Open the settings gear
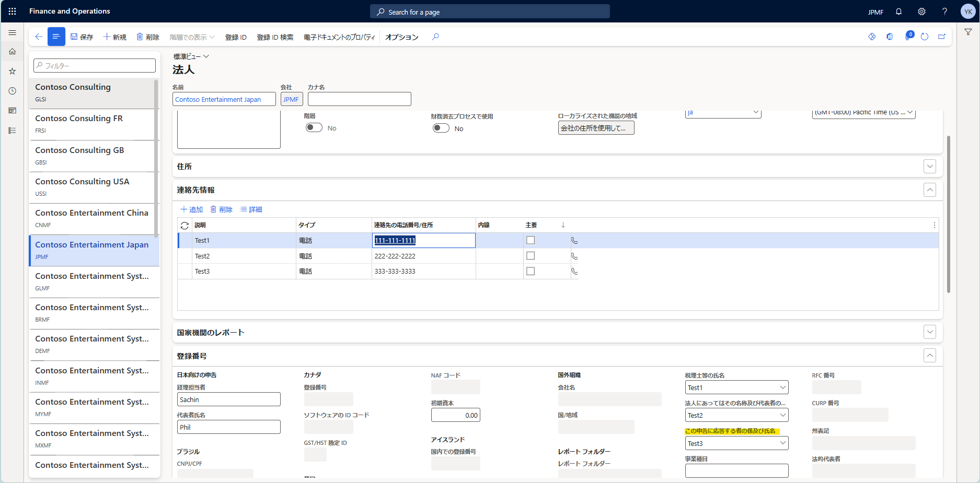Image resolution: width=980 pixels, height=483 pixels. coord(921,11)
